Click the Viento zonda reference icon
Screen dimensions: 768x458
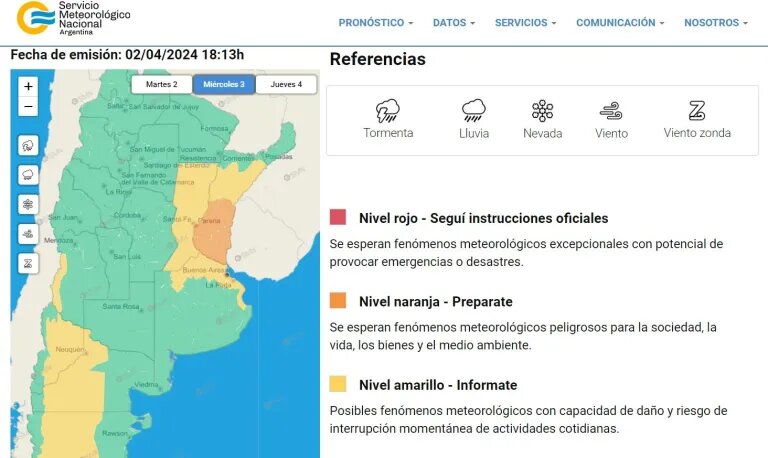[697, 110]
